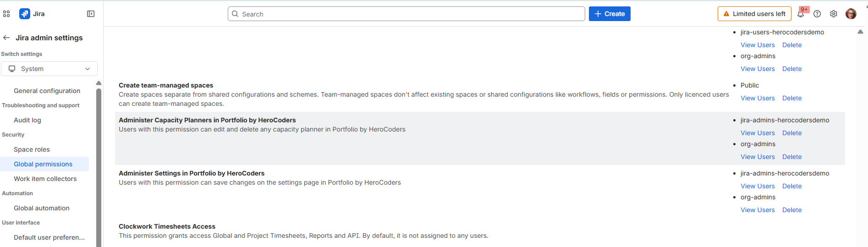Click the magnifier icon in the search box
Image resolution: width=868 pixels, height=247 pixels.
235,14
